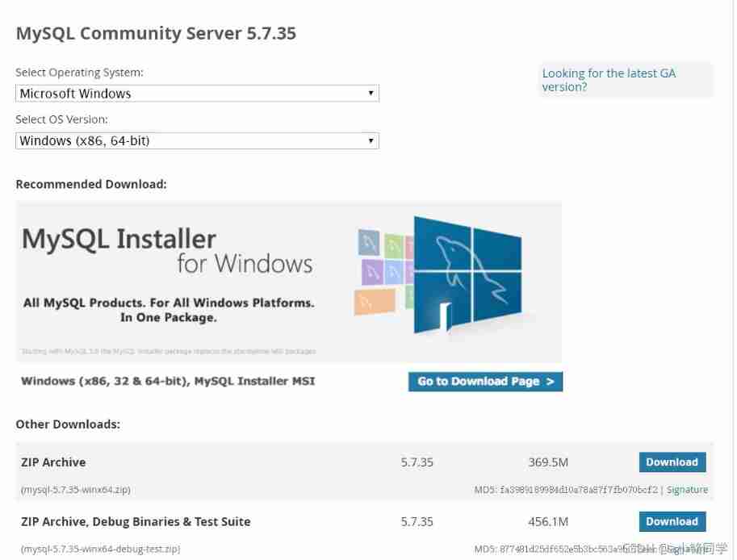Click the MySQL Installer for Windows banner

[x=289, y=282]
